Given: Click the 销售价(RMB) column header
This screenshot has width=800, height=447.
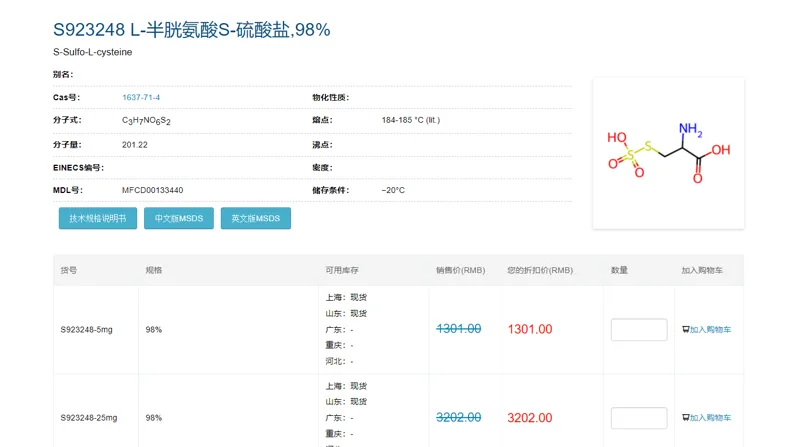Looking at the screenshot, I should click(460, 270).
